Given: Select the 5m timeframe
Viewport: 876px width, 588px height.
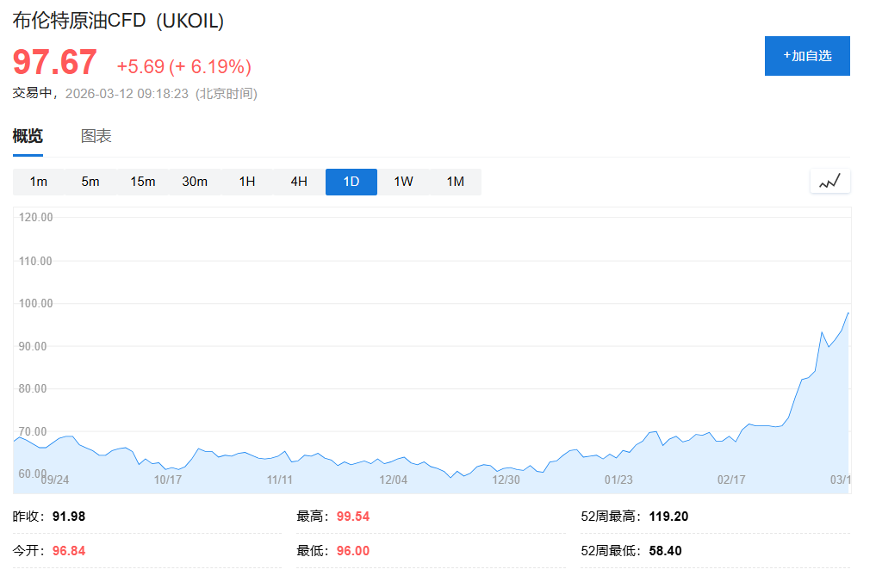Looking at the screenshot, I should tap(90, 182).
